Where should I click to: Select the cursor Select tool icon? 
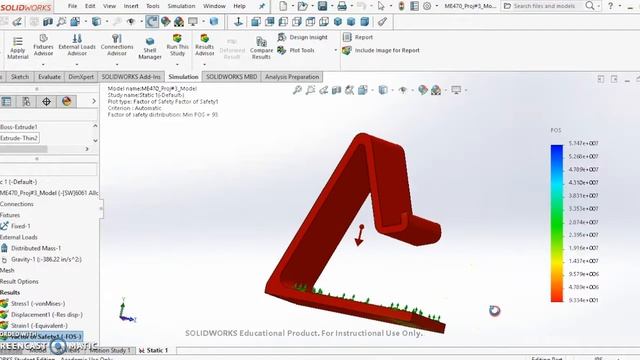tap(381, 6)
